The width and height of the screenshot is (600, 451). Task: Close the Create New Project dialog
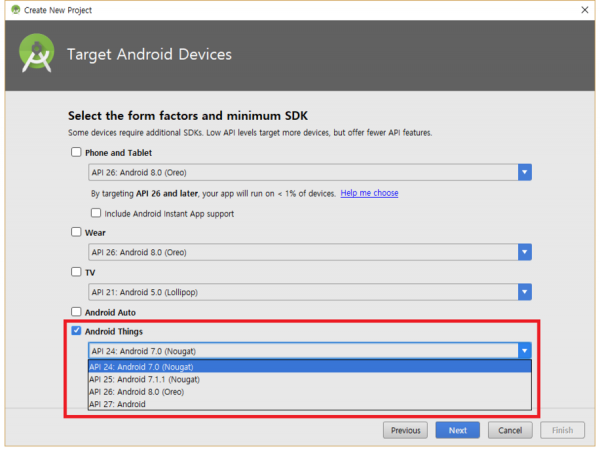click(x=585, y=10)
